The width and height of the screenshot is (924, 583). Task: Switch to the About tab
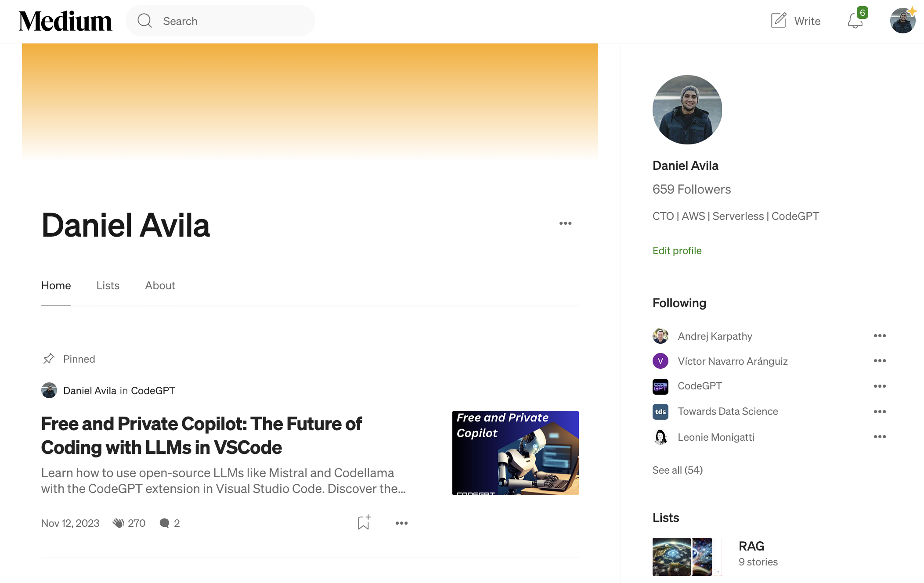point(160,285)
